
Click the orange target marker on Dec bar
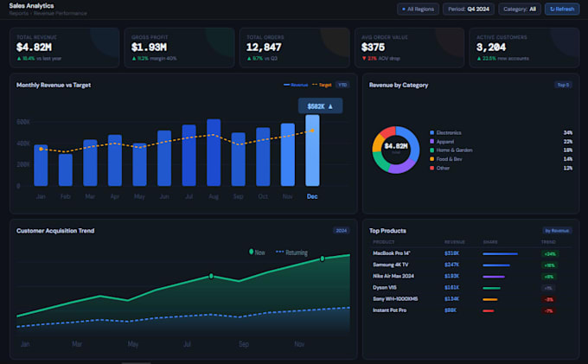[312, 131]
